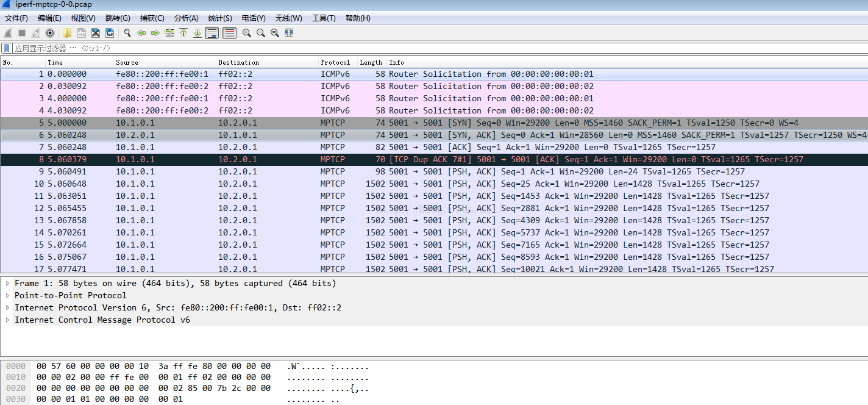Click the find packet magnifier icon

127,33
